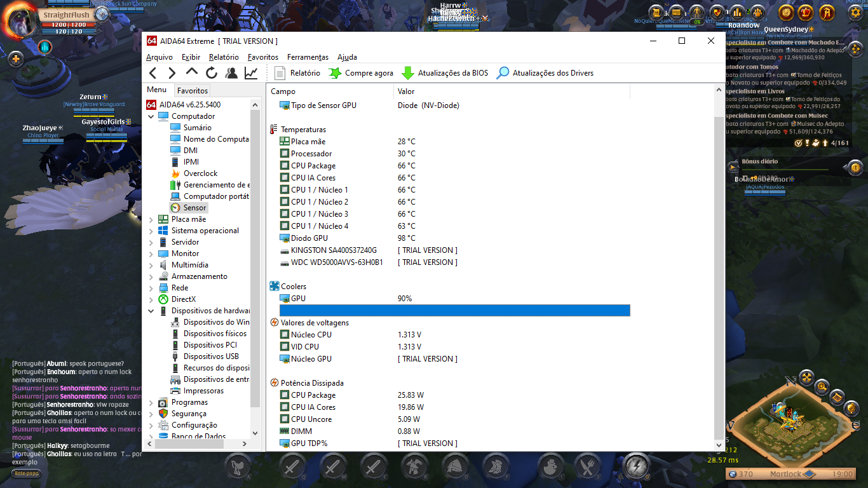This screenshot has width=868, height=488.
Task: Open the Ferramentas menu
Action: pos(308,57)
